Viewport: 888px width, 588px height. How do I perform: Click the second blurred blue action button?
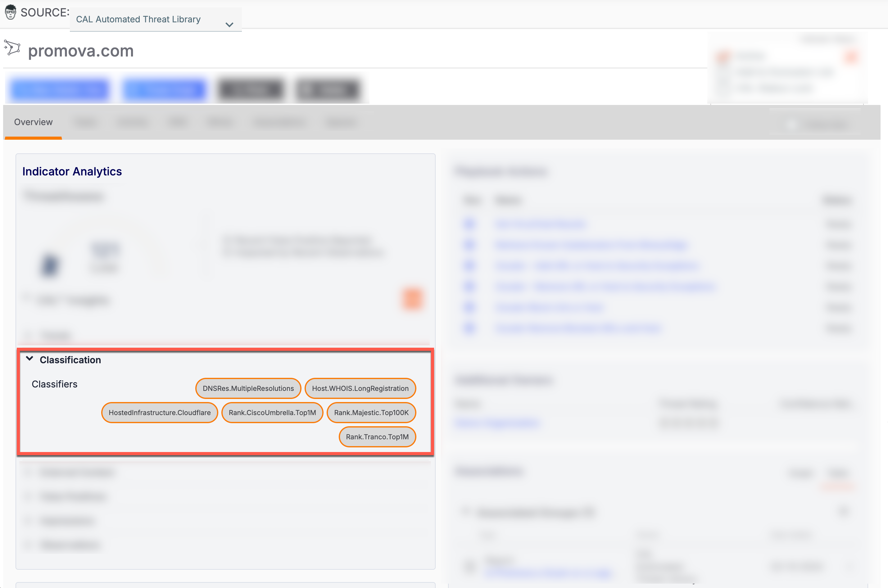click(164, 89)
